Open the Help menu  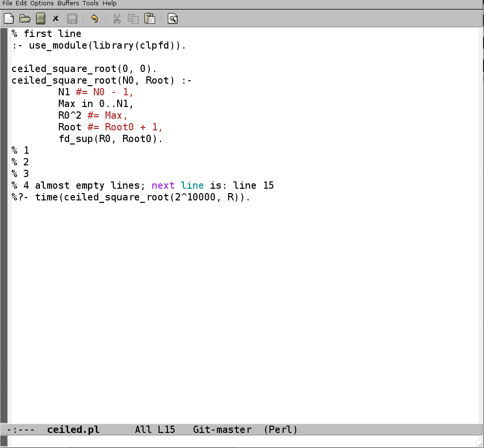109,3
